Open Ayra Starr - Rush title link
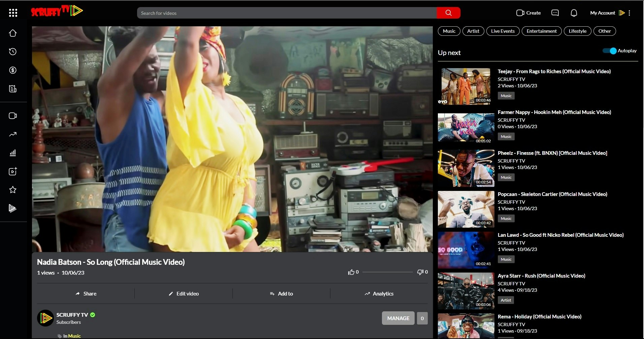This screenshot has width=644, height=339. point(541,276)
